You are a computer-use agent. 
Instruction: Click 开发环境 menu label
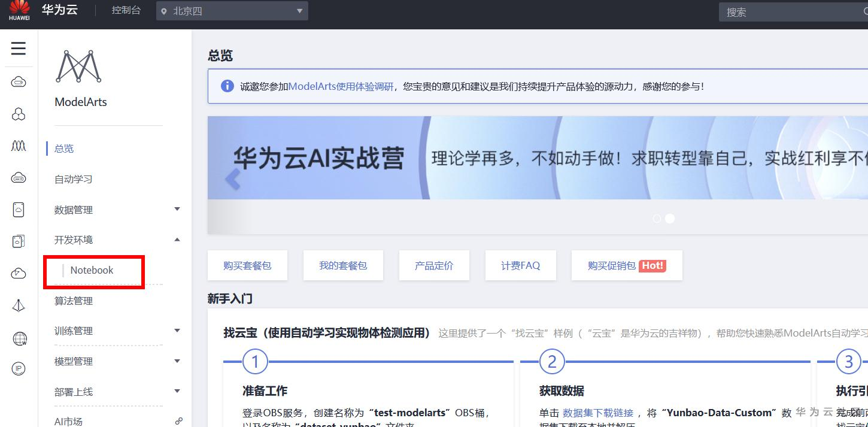(x=74, y=240)
